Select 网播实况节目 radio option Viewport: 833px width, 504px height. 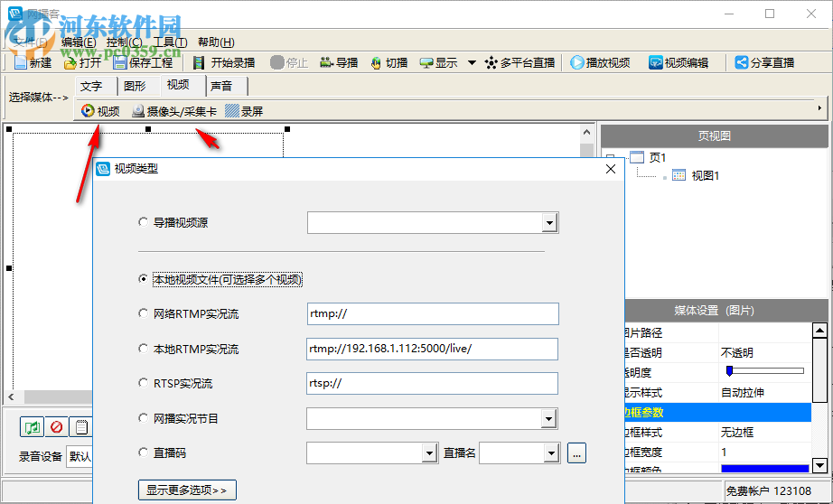tap(143, 418)
